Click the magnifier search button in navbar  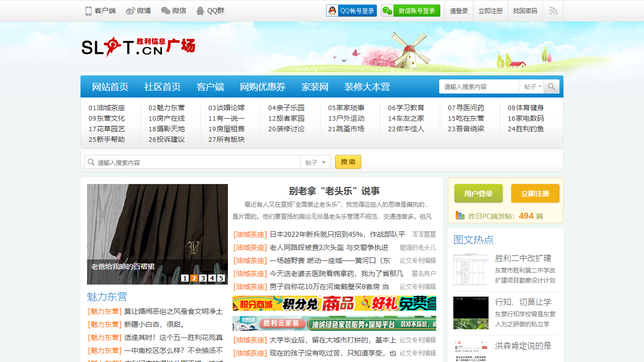pos(551,87)
